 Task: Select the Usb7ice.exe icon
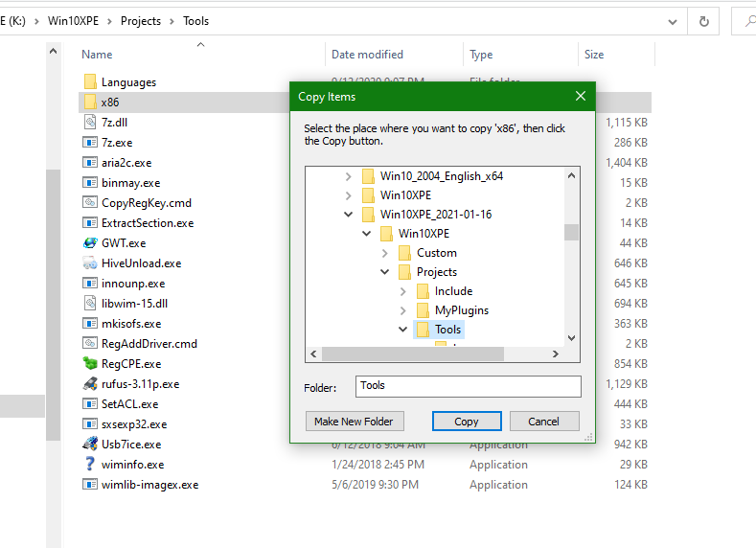(90, 444)
